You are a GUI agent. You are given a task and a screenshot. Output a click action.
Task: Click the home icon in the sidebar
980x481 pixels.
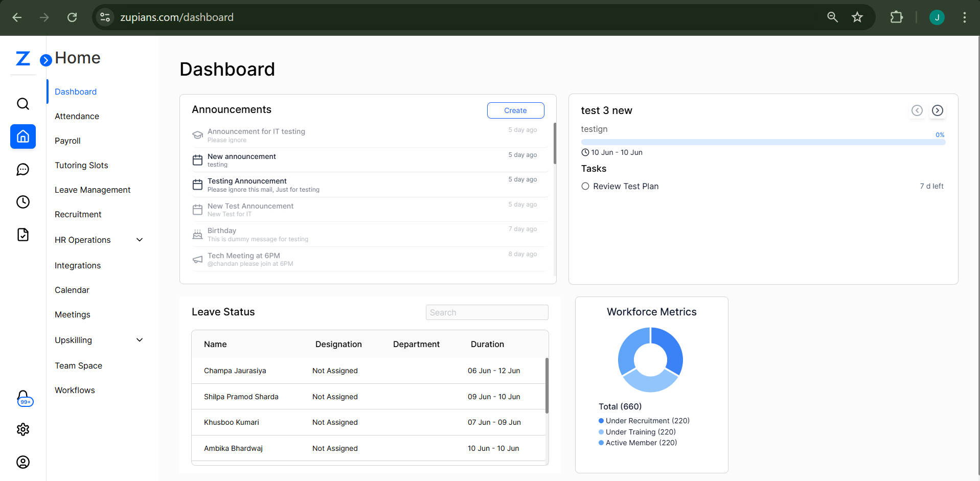(22, 136)
